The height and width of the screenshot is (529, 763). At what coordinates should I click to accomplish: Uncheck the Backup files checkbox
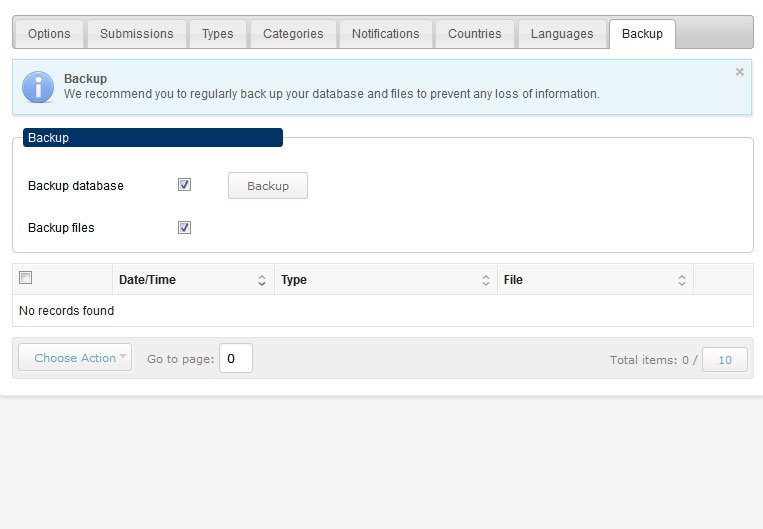point(184,227)
